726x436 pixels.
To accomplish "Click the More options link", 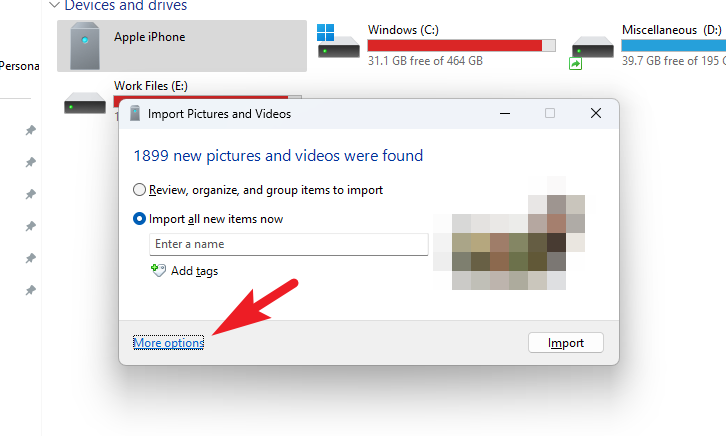I will [x=169, y=343].
